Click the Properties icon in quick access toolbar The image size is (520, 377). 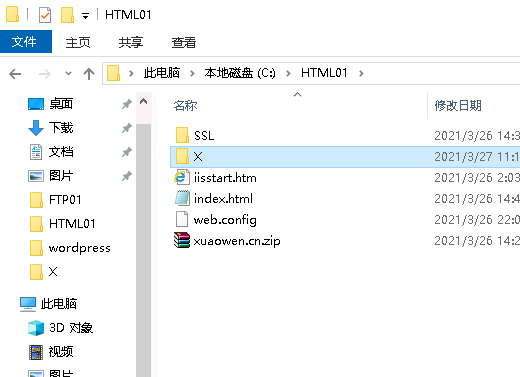pos(45,15)
